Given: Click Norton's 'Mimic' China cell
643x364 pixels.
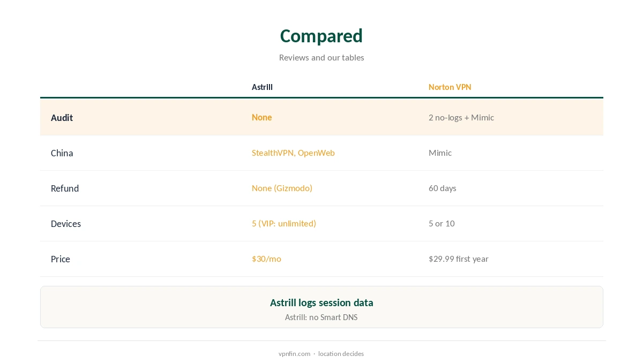Looking at the screenshot, I should [440, 153].
